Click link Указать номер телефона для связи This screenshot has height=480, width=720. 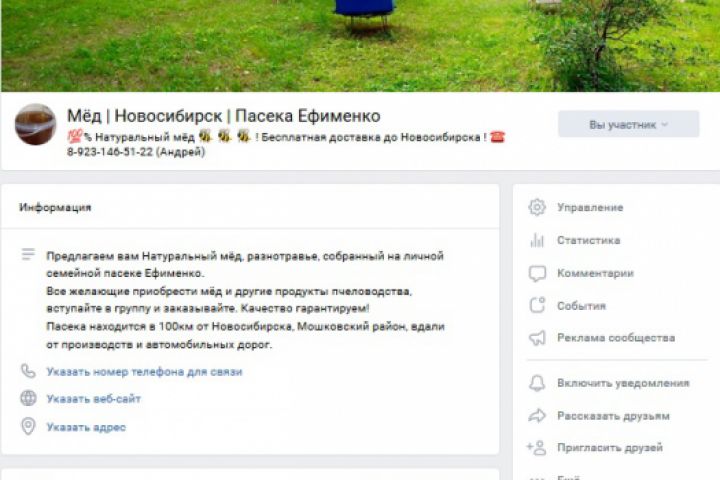click(x=144, y=372)
